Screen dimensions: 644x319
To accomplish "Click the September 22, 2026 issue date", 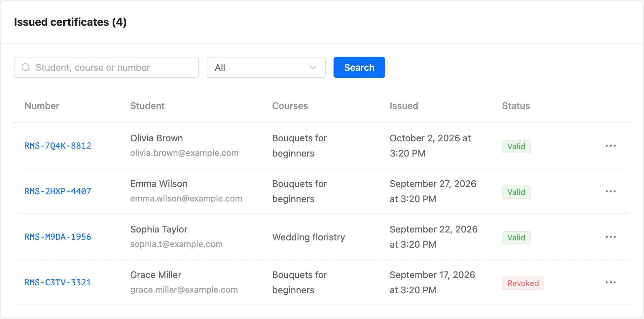I will coord(434,237).
